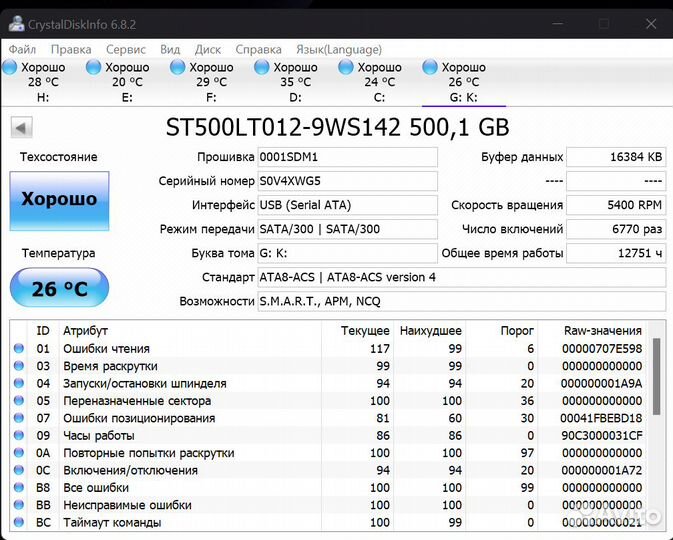Viewport: 673px width, 540px height.
Task: Click the Возможности field S.M.A.R.T., APM, NCQ
Action: [461, 301]
